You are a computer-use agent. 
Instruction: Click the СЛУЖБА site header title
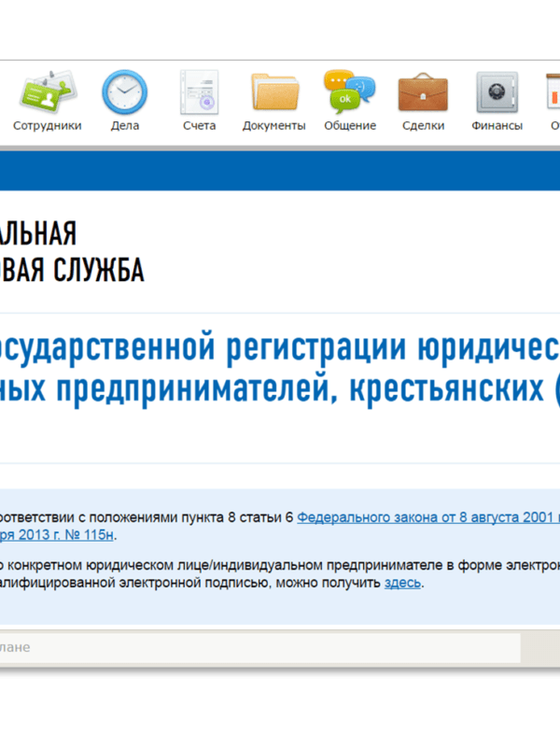(99, 270)
